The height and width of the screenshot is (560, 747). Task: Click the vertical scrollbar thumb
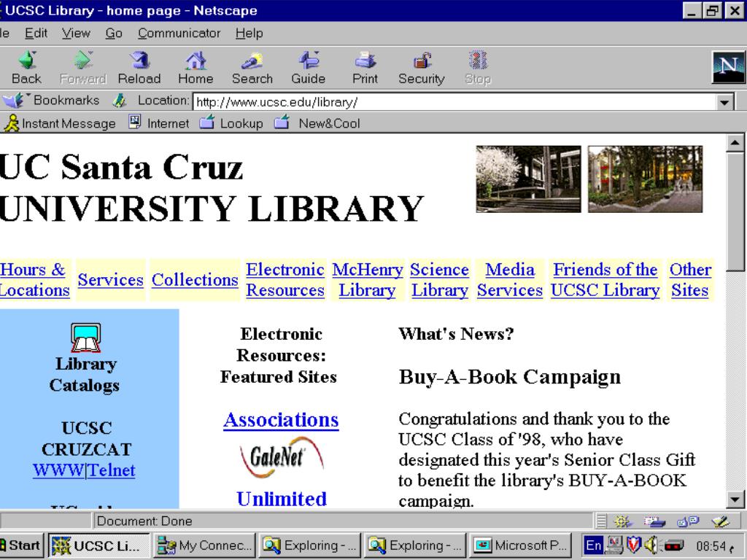(x=735, y=212)
